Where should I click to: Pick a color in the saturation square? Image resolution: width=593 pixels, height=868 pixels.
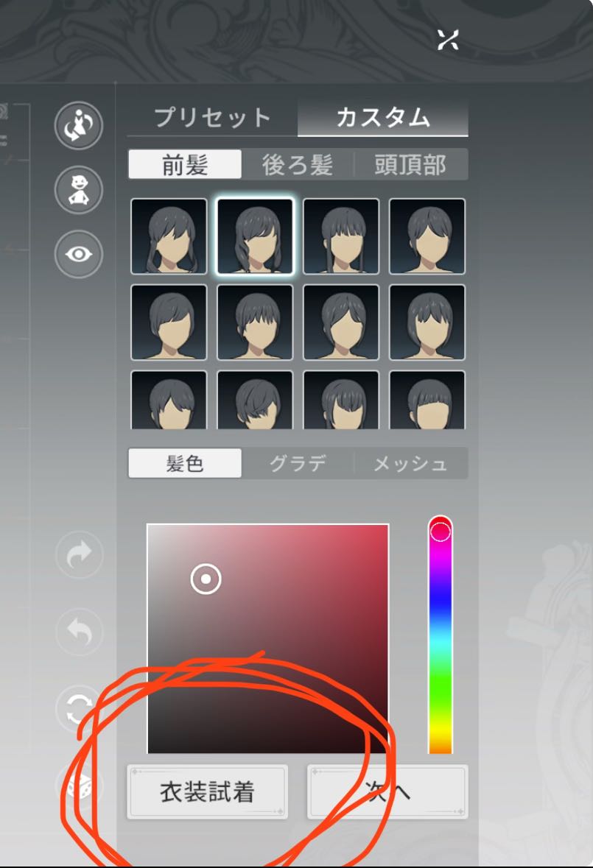tap(268, 638)
